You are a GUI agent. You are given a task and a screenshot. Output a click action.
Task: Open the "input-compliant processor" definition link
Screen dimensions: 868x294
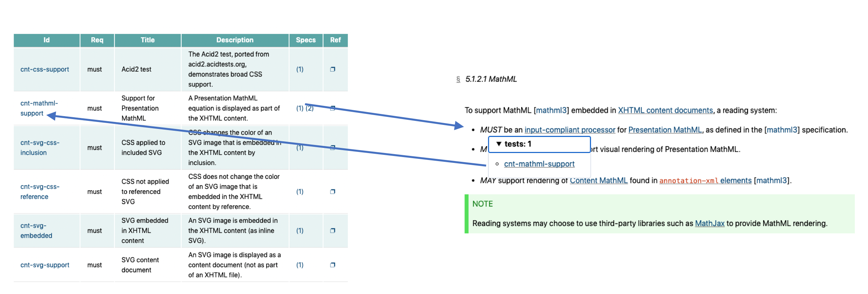[x=570, y=130]
